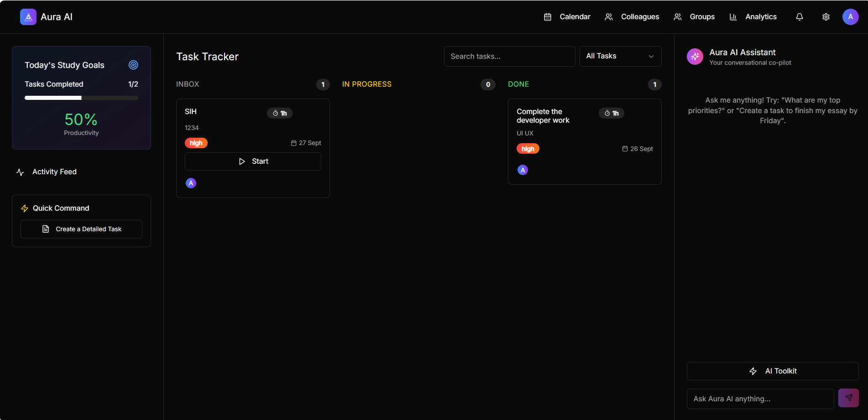Screen dimensions: 868x420
Task: Click the send arrow icon beside Ask Aura AI
Action: point(848,398)
